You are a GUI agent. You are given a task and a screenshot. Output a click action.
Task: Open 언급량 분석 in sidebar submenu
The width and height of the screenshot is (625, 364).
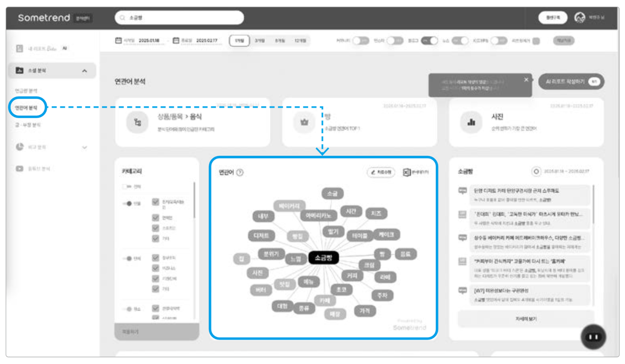(26, 91)
